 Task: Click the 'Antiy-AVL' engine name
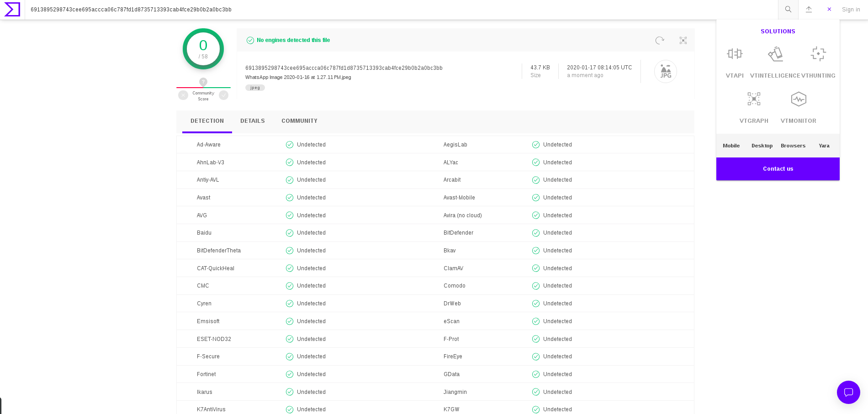(208, 180)
